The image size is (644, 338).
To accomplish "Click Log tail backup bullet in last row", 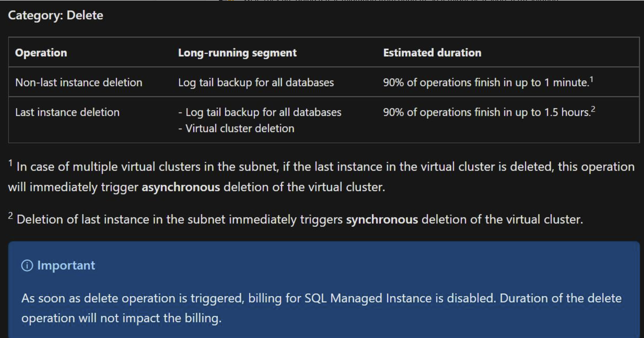I will pos(260,112).
